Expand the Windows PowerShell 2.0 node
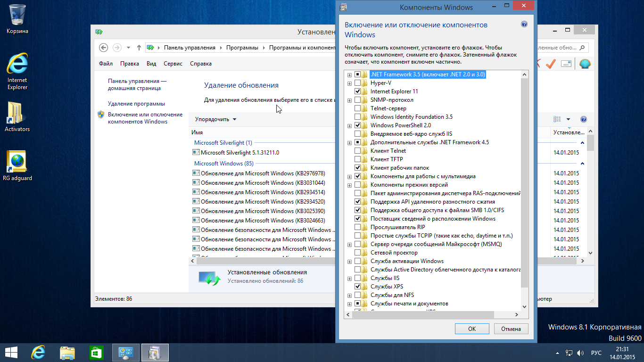The height and width of the screenshot is (362, 644). (x=349, y=126)
